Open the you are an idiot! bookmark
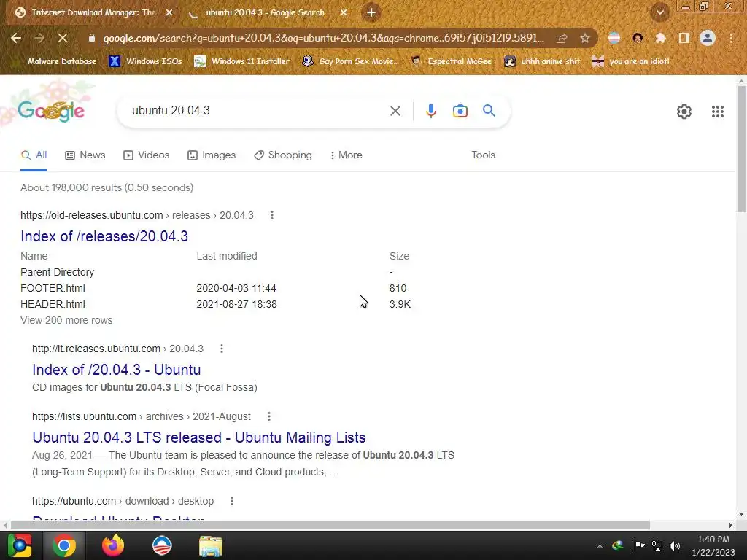Viewport: 747px width, 560px height. 631,61
